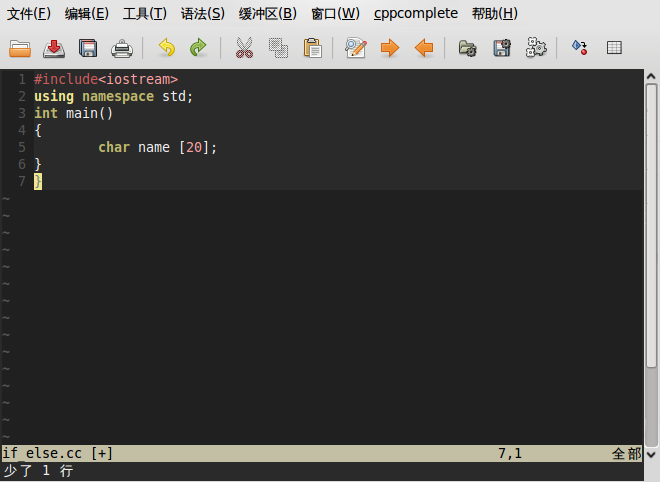The width and height of the screenshot is (660, 482).
Task: Copy the selection to the clipboard icon
Action: pyautogui.click(x=278, y=48)
